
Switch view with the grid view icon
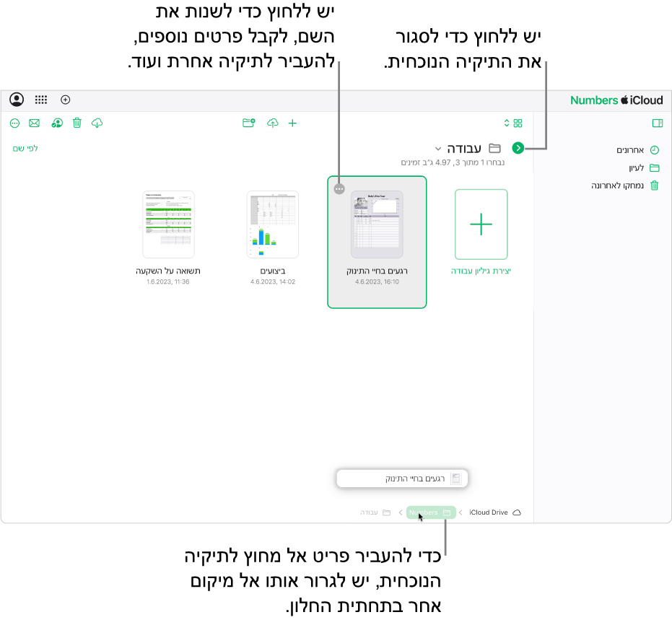(x=518, y=123)
